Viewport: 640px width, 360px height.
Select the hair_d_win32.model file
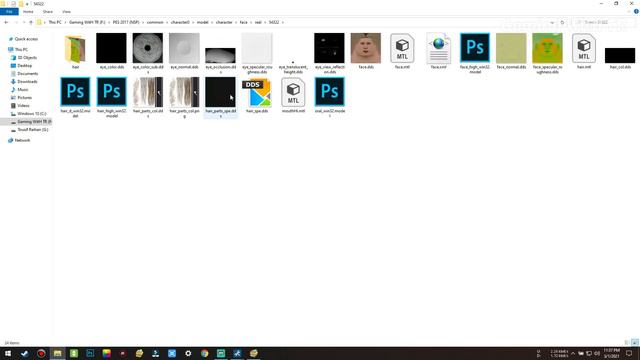(x=75, y=97)
